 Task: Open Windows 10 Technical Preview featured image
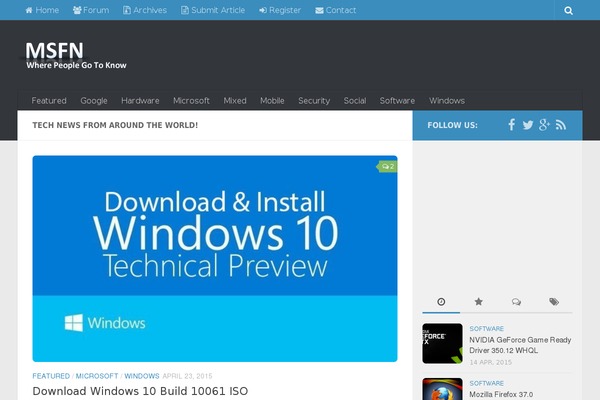tap(215, 258)
